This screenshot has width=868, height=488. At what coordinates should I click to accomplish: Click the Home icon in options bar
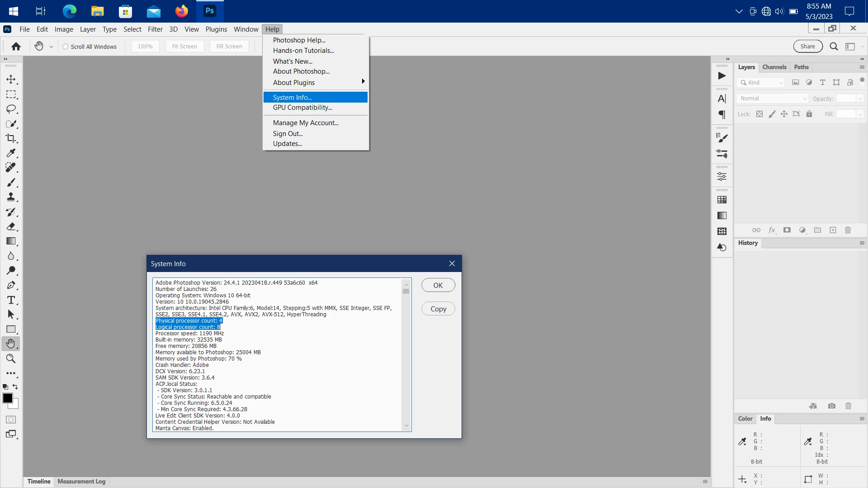[x=16, y=47]
